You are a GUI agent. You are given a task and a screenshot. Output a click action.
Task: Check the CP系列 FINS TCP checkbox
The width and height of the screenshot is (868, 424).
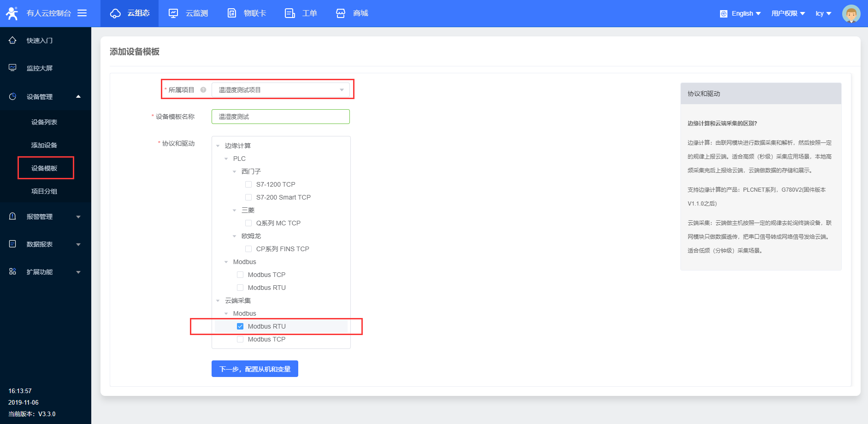click(248, 249)
